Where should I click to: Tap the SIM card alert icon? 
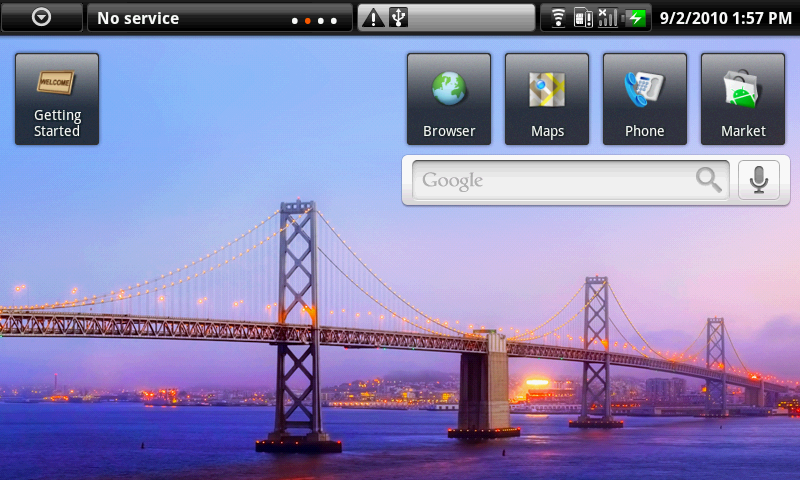(583, 18)
